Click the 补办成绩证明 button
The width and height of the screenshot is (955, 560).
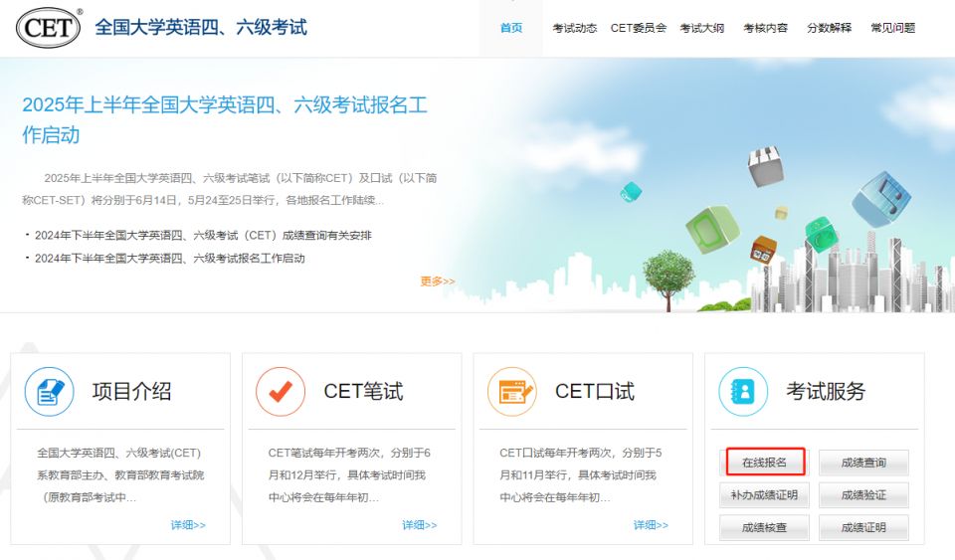click(x=764, y=494)
